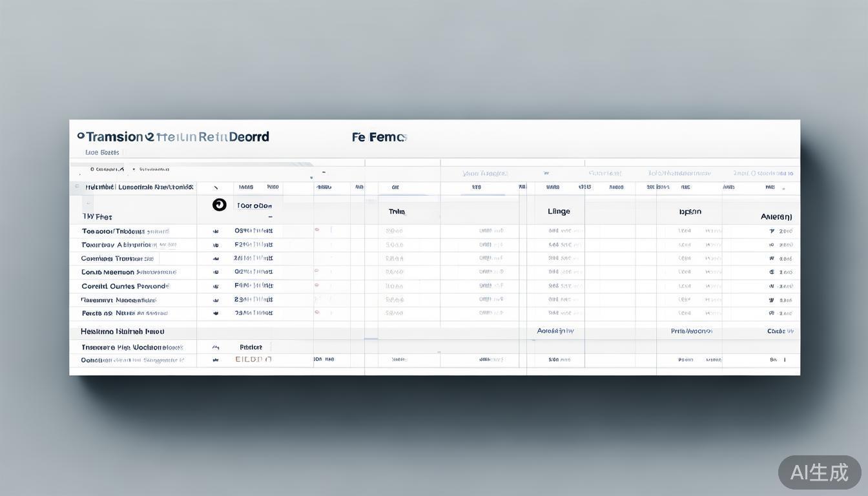Expand the chevron next to the first column header
The image size is (868, 496).
216,187
